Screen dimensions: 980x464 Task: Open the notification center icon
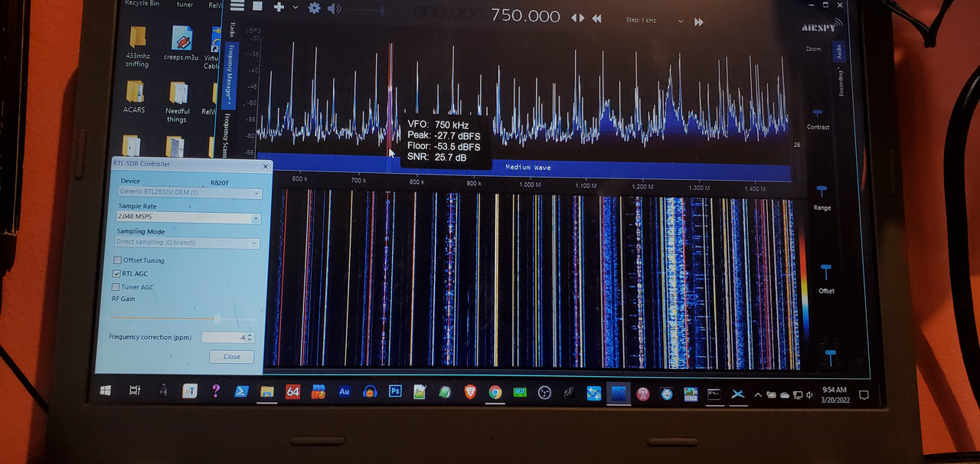click(864, 396)
